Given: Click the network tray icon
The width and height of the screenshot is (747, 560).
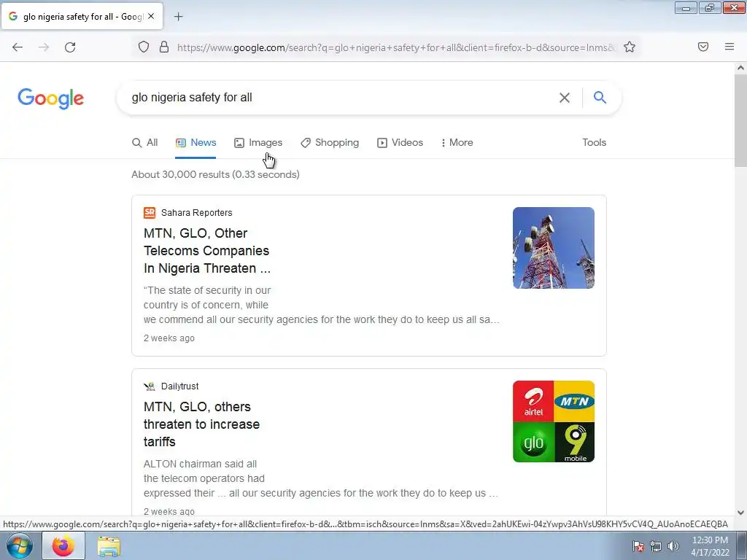Looking at the screenshot, I should [656, 546].
